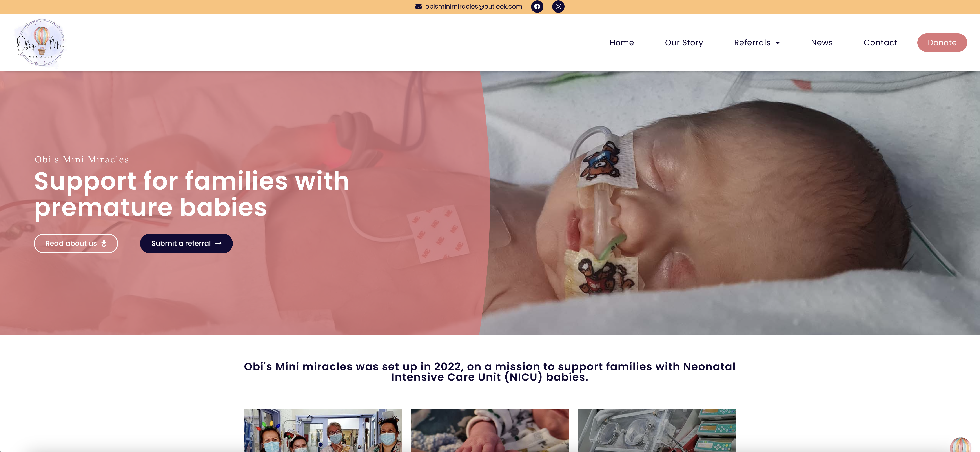The image size is (980, 452).
Task: Click the arrow icon on Submit a referral
Action: click(x=218, y=244)
